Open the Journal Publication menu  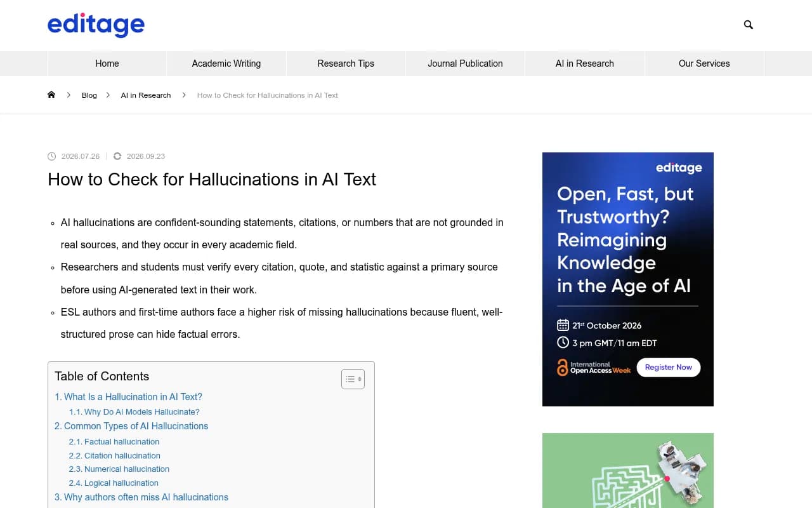pos(465,63)
